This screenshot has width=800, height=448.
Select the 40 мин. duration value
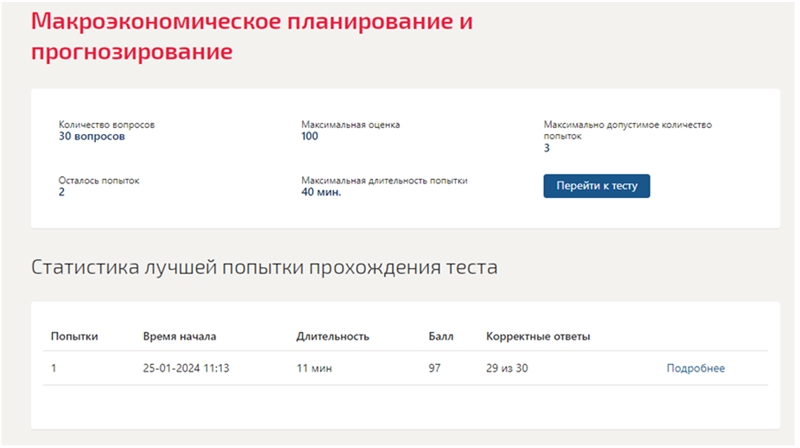click(321, 192)
